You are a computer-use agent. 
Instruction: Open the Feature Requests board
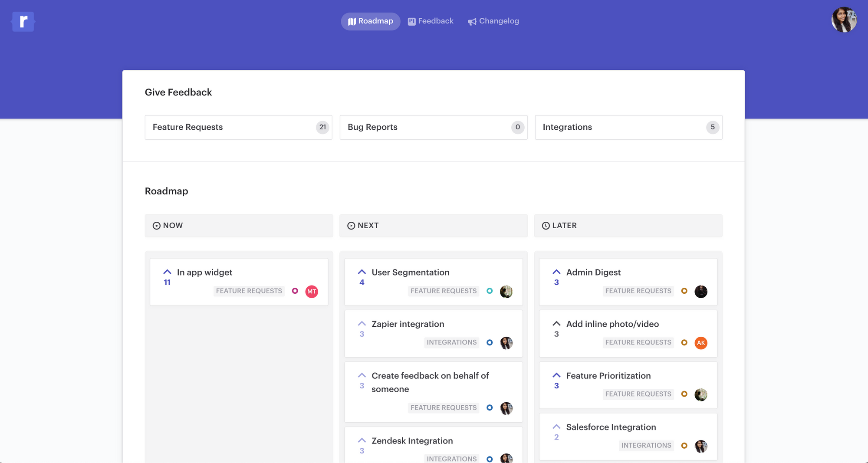(239, 127)
